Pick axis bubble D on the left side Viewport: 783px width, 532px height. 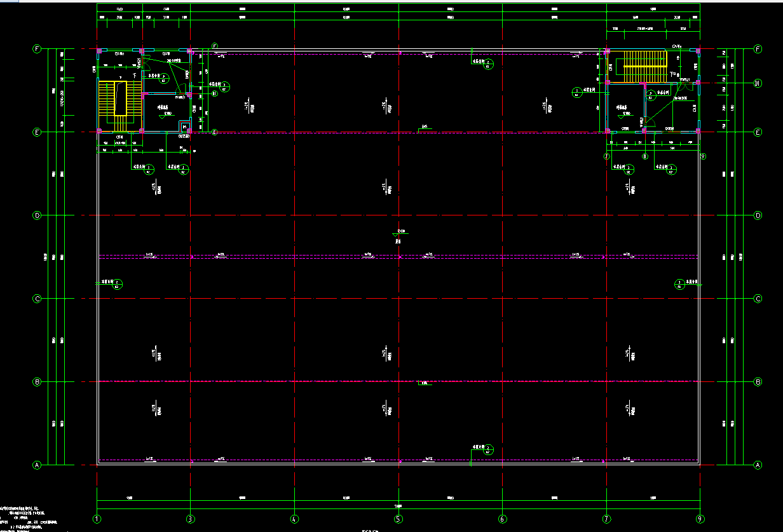pyautogui.click(x=37, y=215)
